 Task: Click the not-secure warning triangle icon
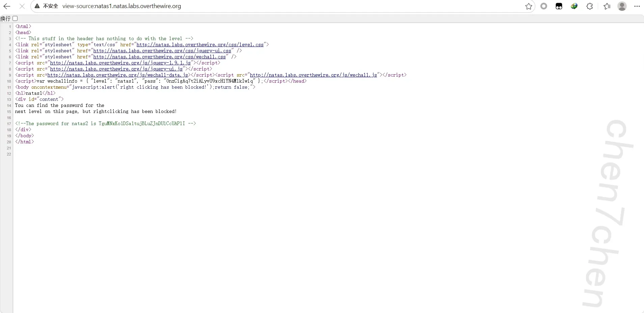(37, 6)
